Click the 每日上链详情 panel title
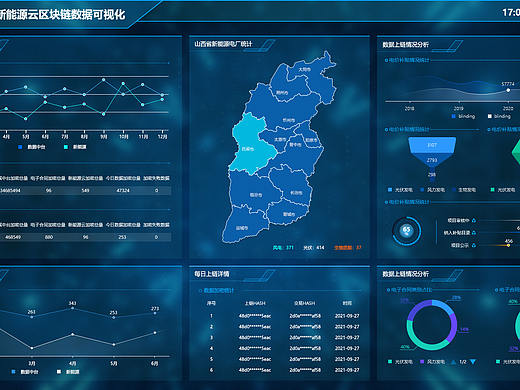 212,274
